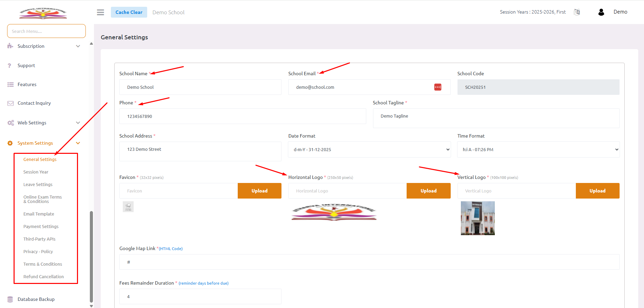Image resolution: width=644 pixels, height=308 pixels.
Task: Toggle the sidebar with the hamburger icon
Action: coord(100,12)
